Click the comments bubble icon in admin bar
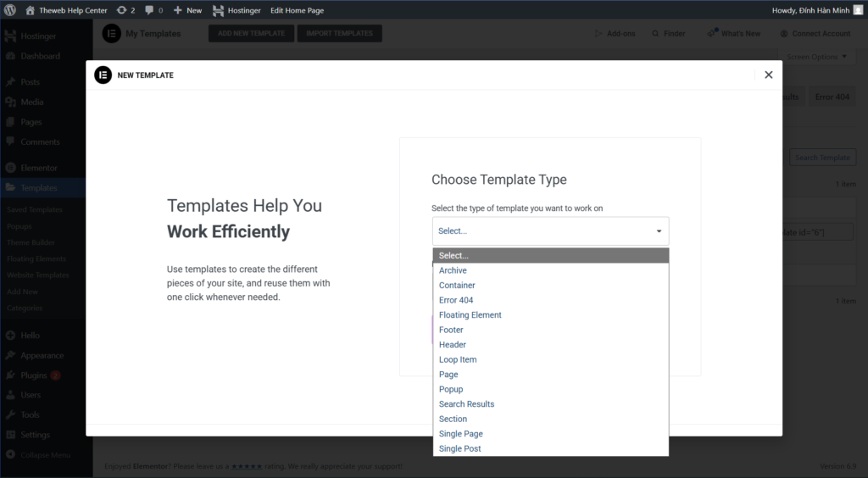Viewport: 868px width, 478px height. pyautogui.click(x=149, y=10)
